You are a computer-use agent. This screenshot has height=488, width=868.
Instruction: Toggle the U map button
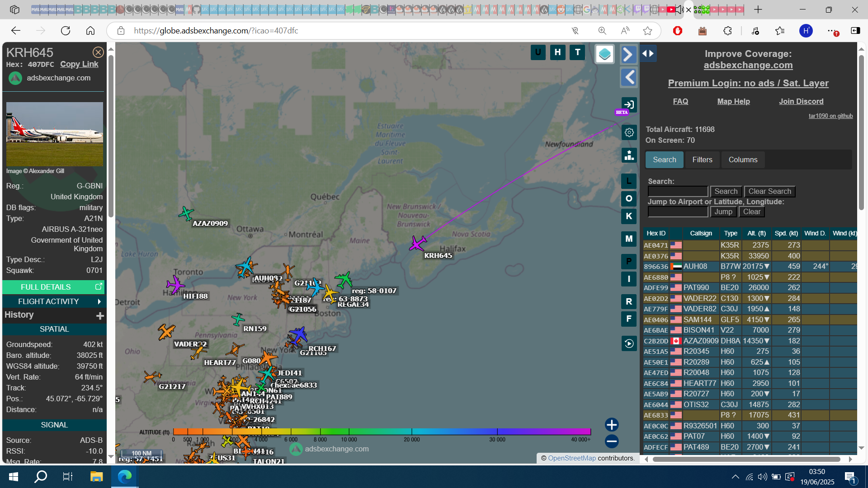coord(538,52)
